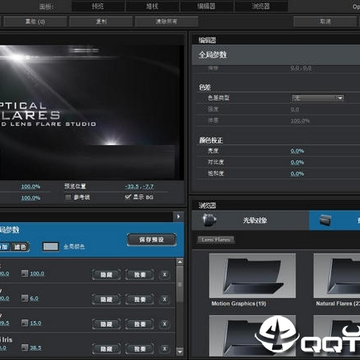
Task: Click the 饱和度 value 0.0%
Action: click(x=297, y=174)
